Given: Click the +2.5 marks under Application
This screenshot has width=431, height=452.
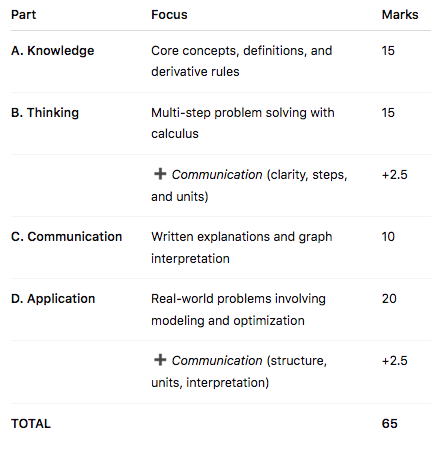Looking at the screenshot, I should (x=395, y=361).
